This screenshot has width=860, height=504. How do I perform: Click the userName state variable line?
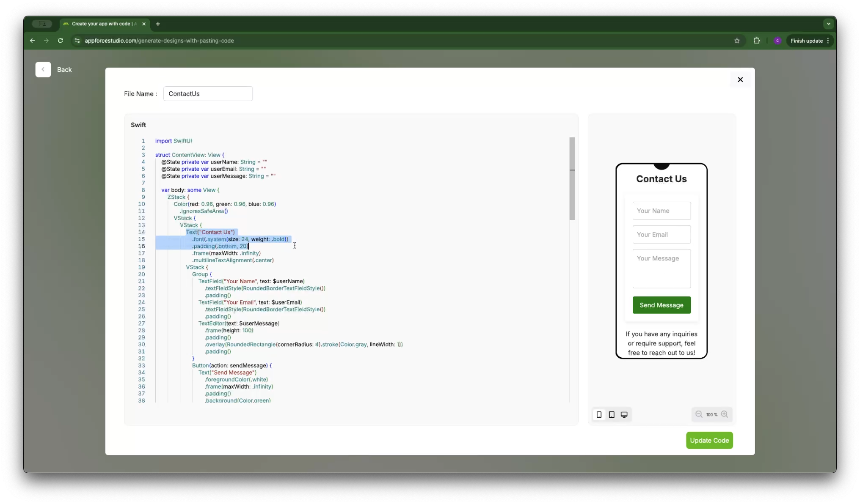coord(214,162)
